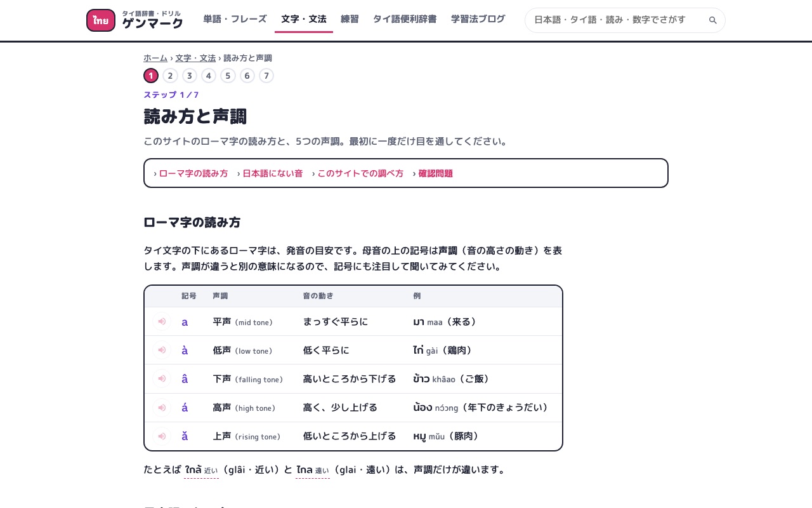This screenshot has width=812, height=508.
Task: Click the 音の動き column header
Action: pyautogui.click(x=318, y=296)
